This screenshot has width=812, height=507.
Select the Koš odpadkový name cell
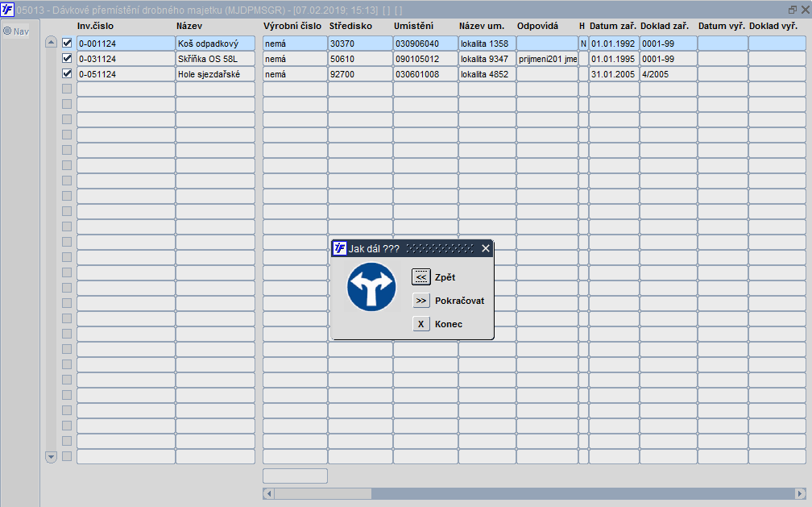(215, 44)
